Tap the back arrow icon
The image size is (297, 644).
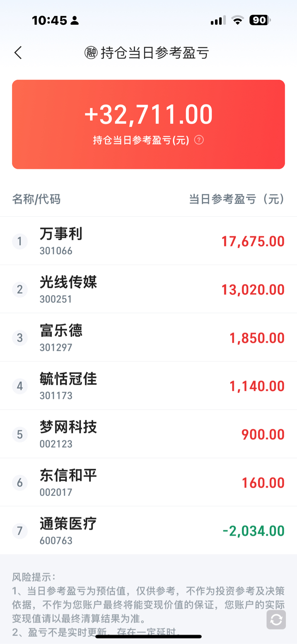(18, 53)
